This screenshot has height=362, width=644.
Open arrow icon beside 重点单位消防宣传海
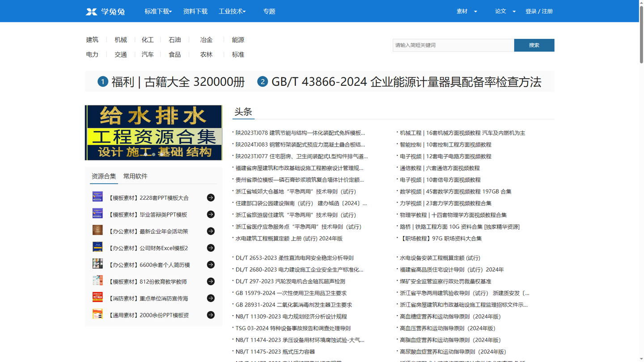[211, 298]
